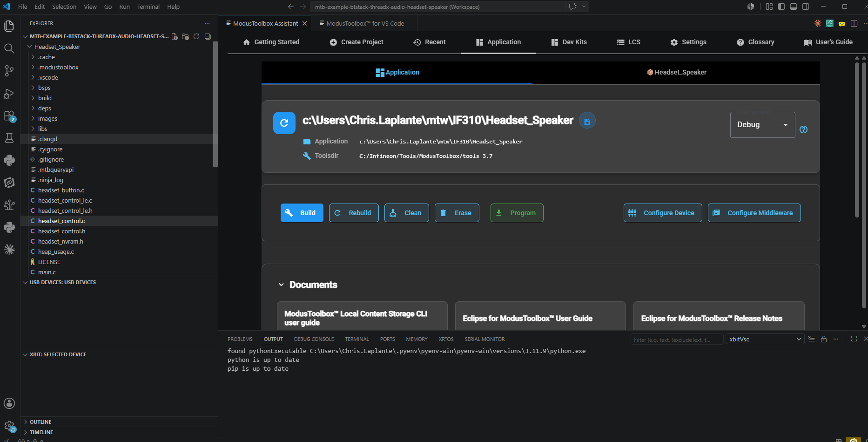
Task: Close the ModusToolbox Assistant tab
Action: (x=305, y=23)
